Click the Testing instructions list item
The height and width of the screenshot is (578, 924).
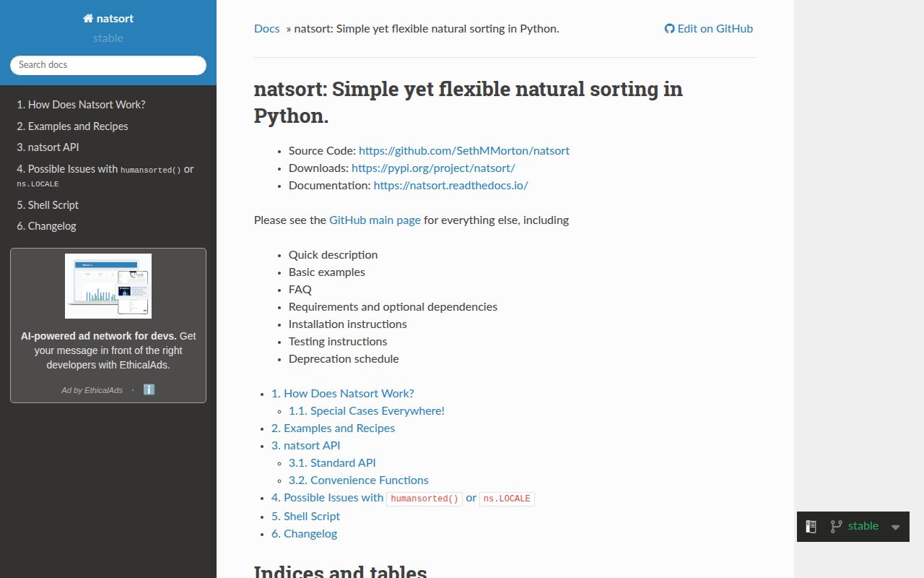pos(338,342)
